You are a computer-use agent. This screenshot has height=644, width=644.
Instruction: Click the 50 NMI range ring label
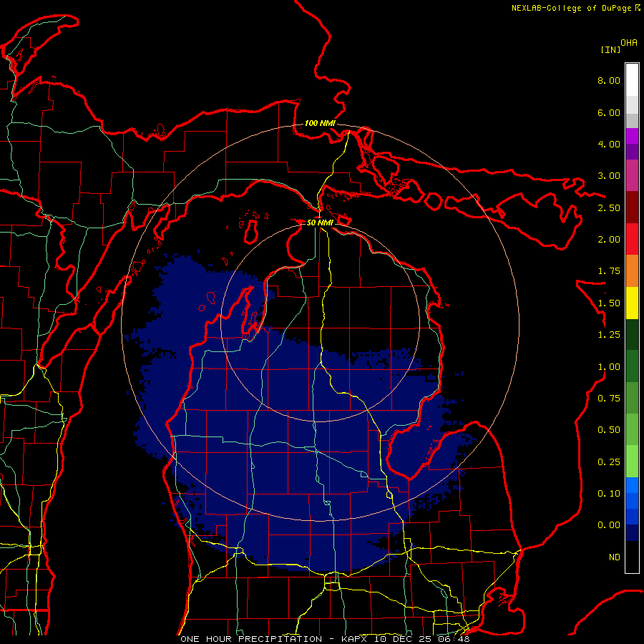click(320, 223)
